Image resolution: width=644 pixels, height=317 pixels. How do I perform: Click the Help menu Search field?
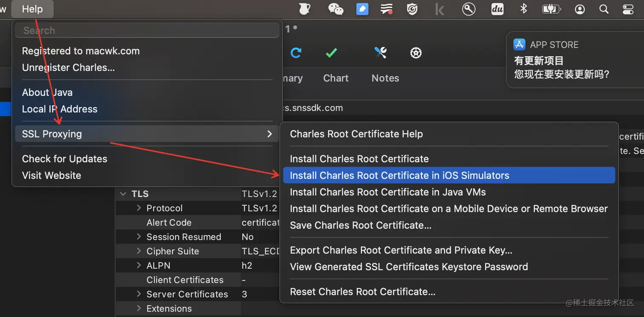point(147,30)
